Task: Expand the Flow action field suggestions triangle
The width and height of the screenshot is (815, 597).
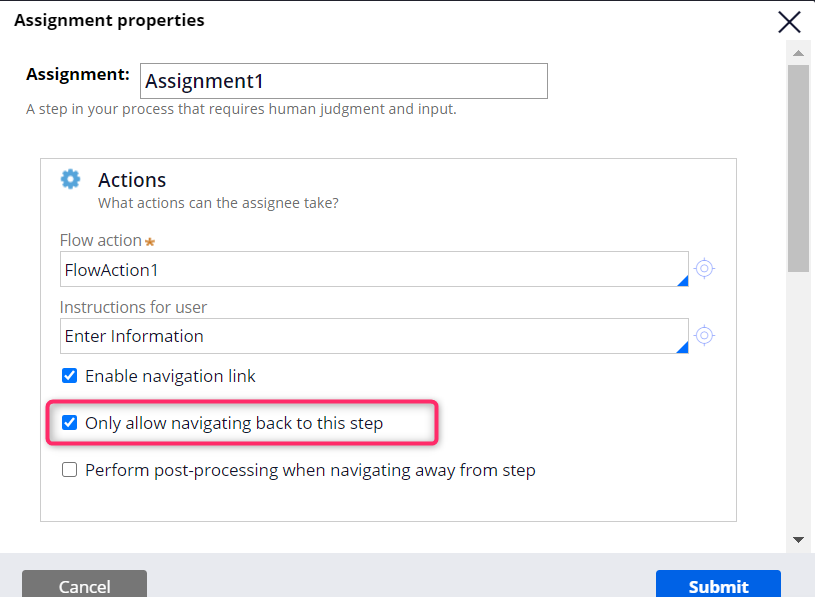Action: click(683, 281)
